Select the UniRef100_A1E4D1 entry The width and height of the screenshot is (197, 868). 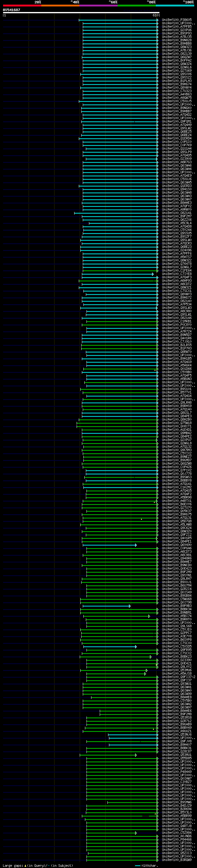pyautogui.click(x=176, y=430)
